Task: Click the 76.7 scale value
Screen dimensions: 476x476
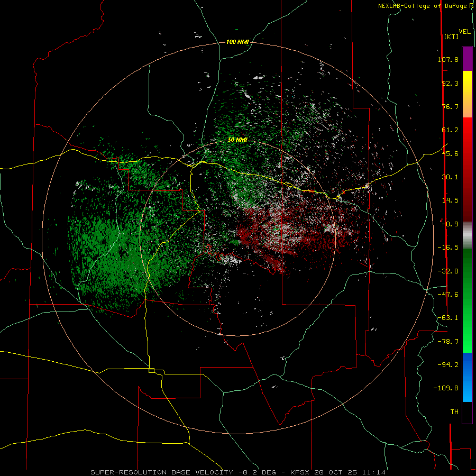Action: coord(450,106)
